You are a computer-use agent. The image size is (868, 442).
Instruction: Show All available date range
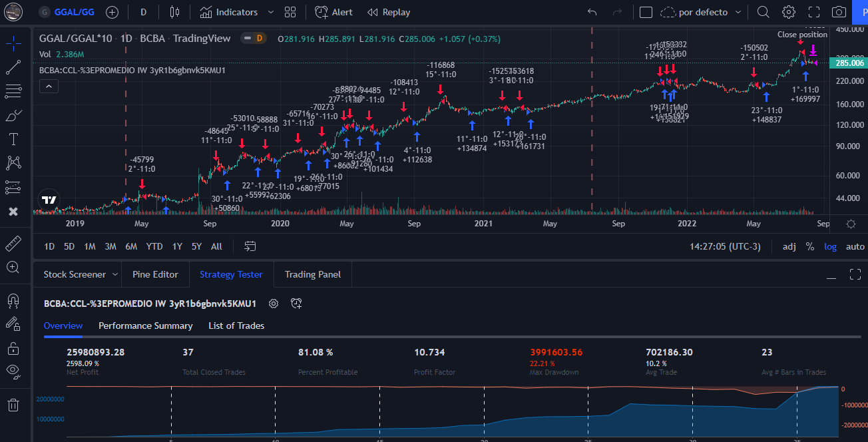(216, 246)
